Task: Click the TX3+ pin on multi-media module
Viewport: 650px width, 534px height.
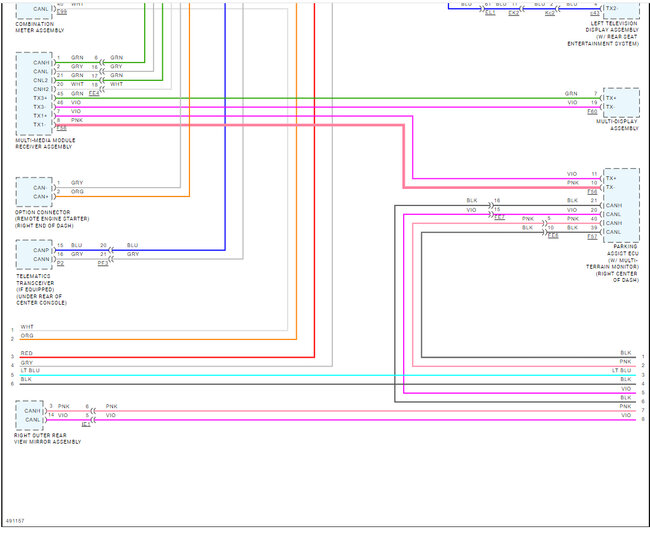Action: pos(41,98)
